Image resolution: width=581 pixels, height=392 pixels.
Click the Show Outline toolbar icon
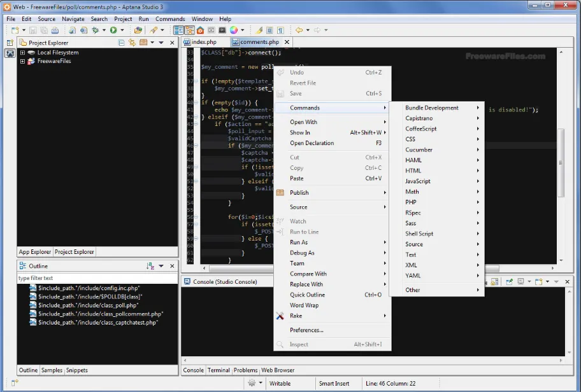[178, 31]
